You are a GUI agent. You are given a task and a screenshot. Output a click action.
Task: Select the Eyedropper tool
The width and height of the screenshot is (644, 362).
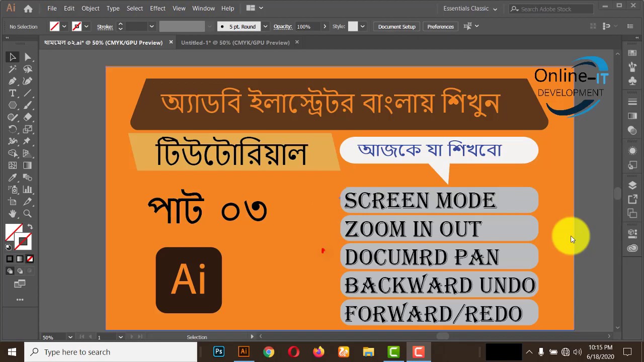pos(13,177)
